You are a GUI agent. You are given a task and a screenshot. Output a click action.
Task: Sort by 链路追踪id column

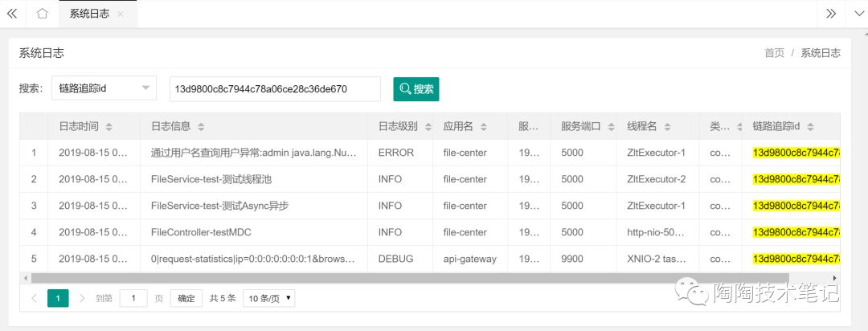click(810, 127)
